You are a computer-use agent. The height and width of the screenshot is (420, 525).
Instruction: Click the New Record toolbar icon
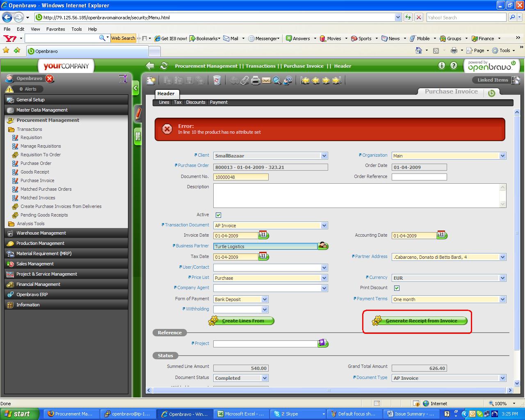[x=151, y=80]
